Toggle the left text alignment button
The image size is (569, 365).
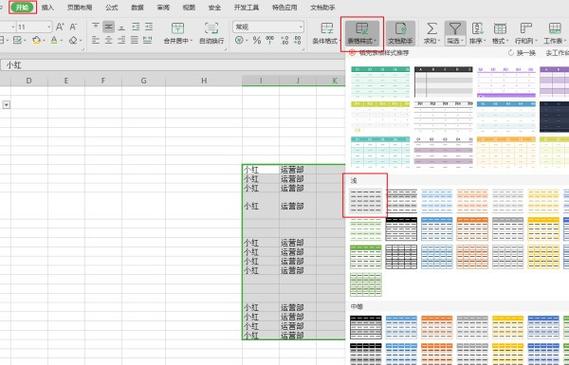coord(95,40)
